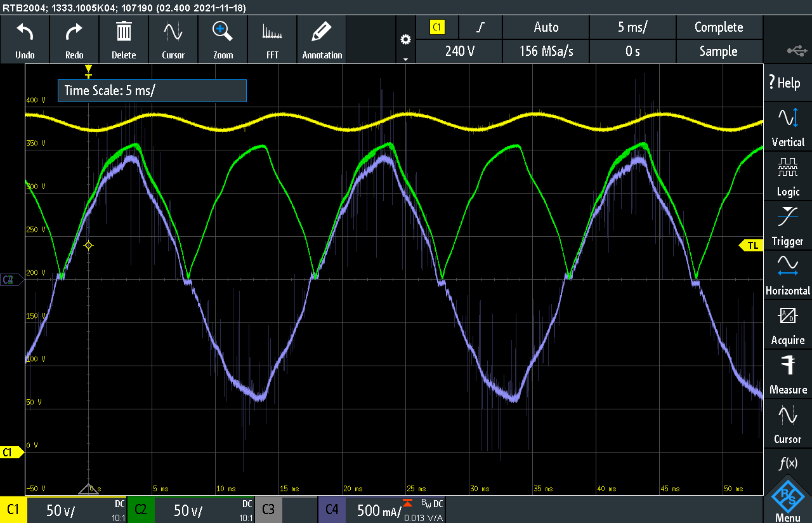The height and width of the screenshot is (523, 812).
Task: Open the Measure menu icon
Action: (787, 373)
